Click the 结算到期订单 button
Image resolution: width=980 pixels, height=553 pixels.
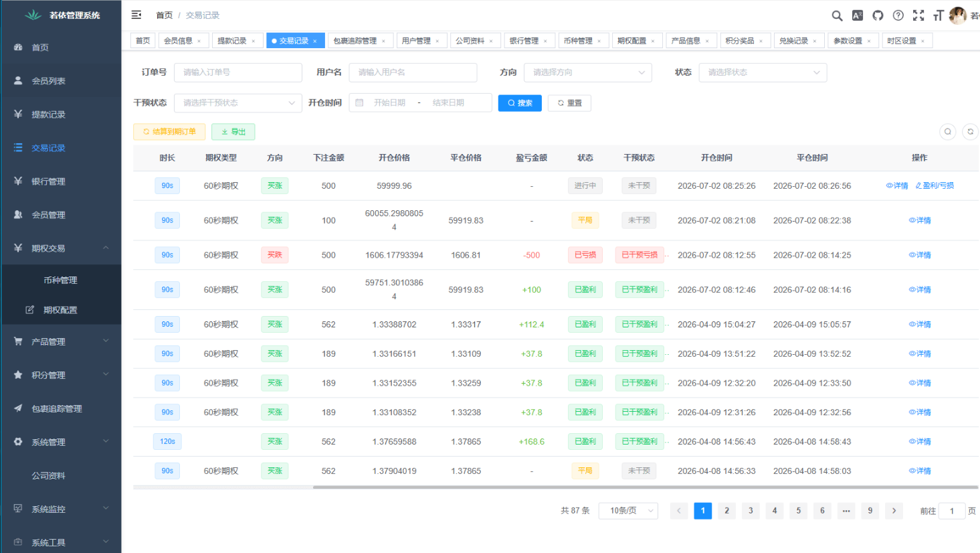click(x=169, y=132)
